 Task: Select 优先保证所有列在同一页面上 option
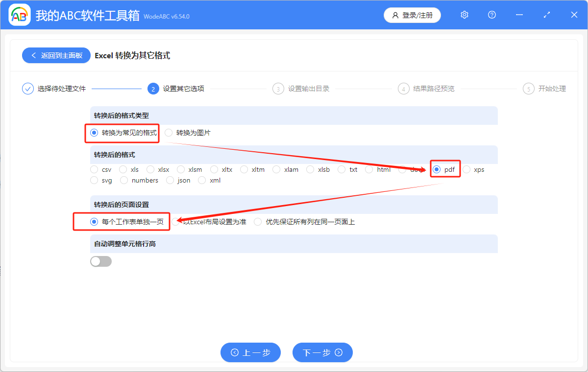coord(258,221)
